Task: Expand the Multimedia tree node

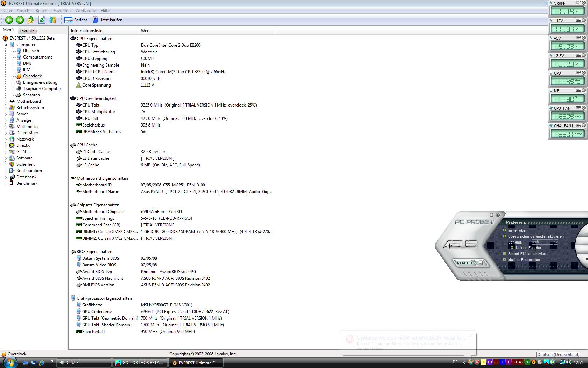Action: (x=6, y=127)
